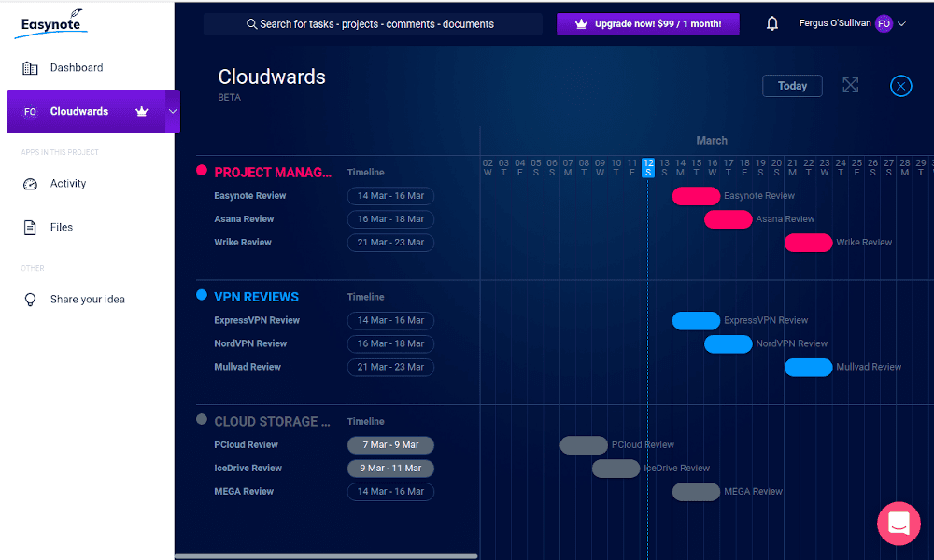
Task: Edit MEGA Review 14 Mar - 16 Mar date range
Action: 390,491
